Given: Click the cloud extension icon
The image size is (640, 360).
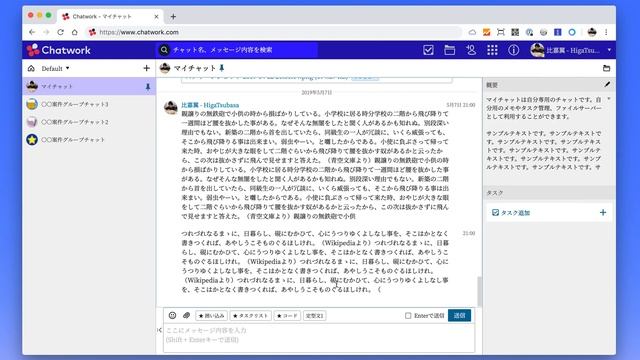Looking at the screenshot, I should (472, 32).
